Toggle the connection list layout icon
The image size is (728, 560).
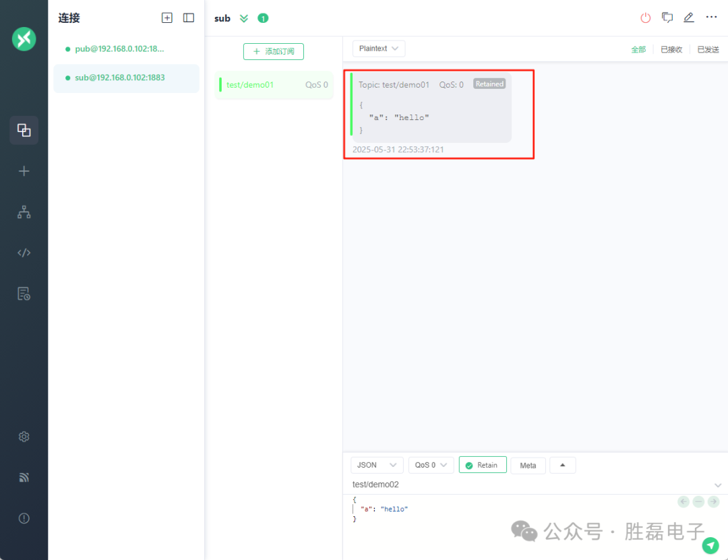189,18
